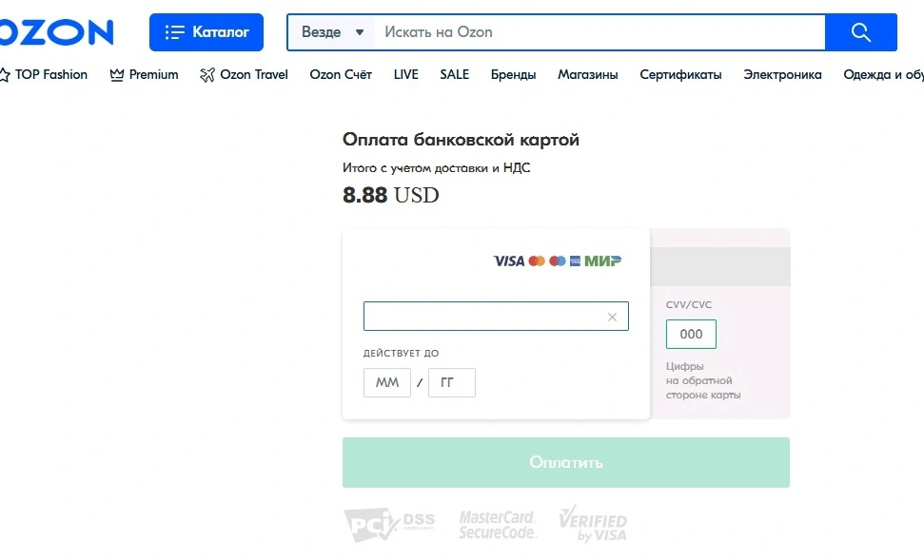Go to Магазины page
The image size is (924, 560).
click(587, 74)
